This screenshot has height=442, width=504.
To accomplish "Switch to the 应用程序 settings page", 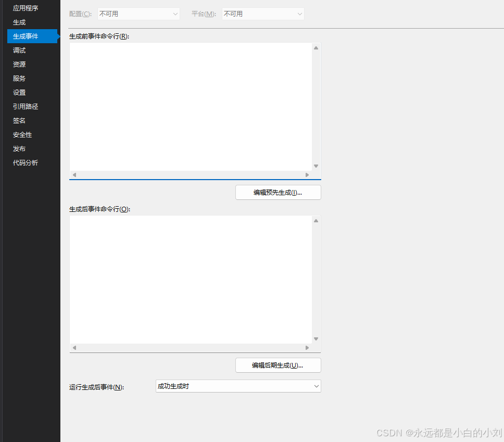I will (24, 8).
